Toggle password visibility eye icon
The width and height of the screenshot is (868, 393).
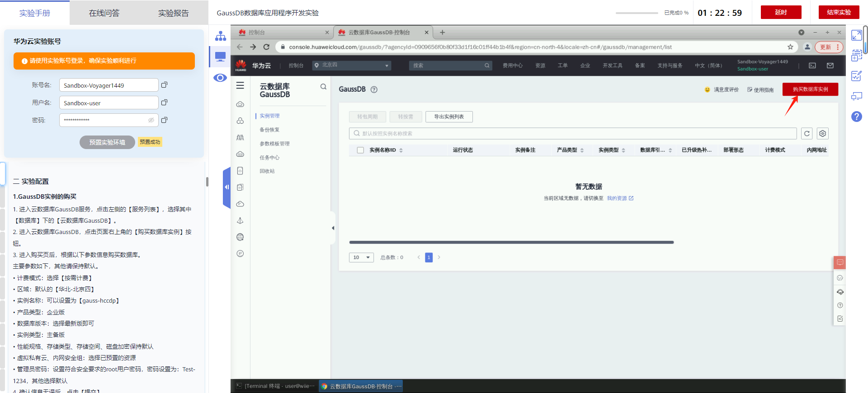(151, 120)
